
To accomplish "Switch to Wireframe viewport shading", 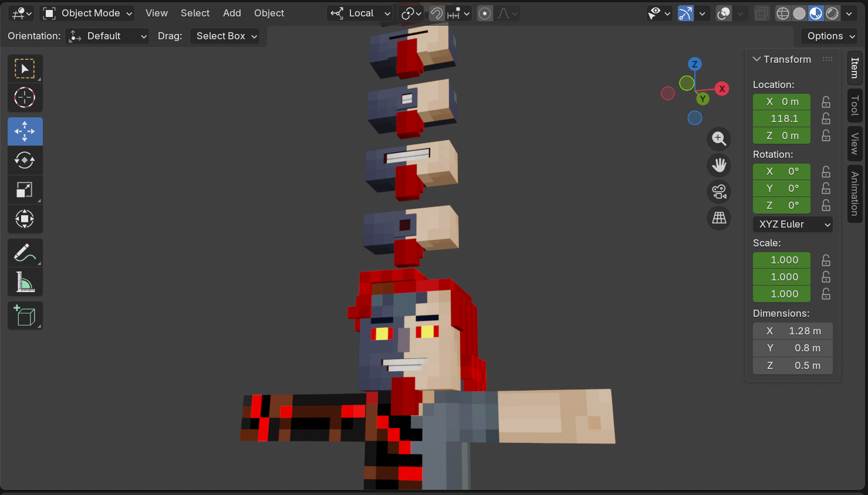I will (x=783, y=13).
